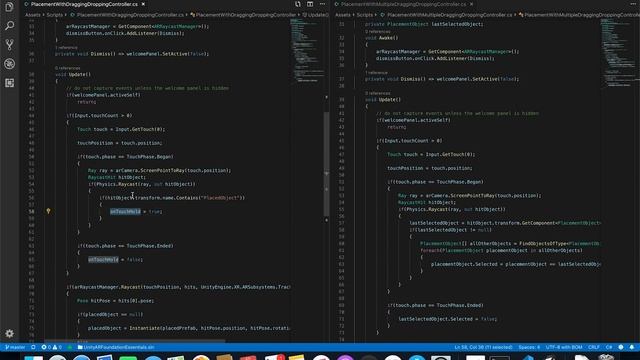The image size is (640, 360).
Task: Click line number 58 in left gutter
Action: (x=31, y=211)
